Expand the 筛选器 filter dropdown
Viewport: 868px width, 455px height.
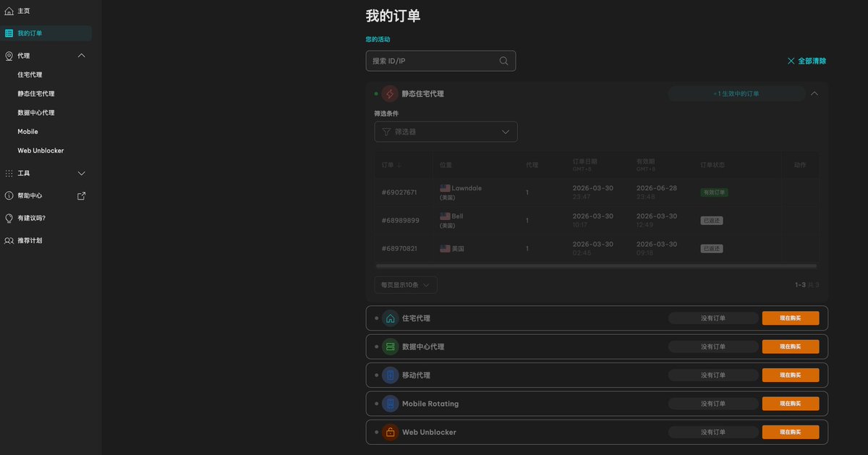446,132
